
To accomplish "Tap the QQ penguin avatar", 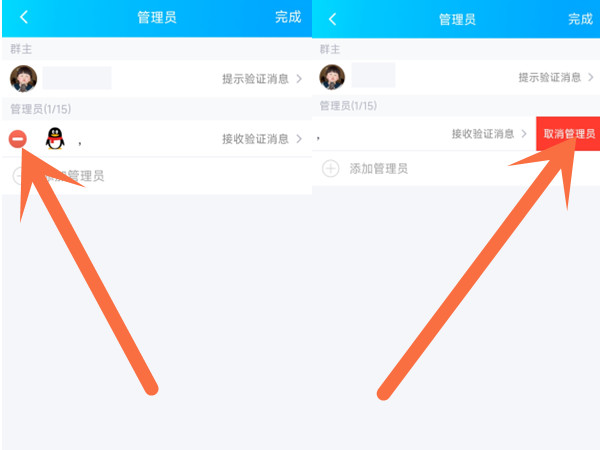I will coord(55,138).
